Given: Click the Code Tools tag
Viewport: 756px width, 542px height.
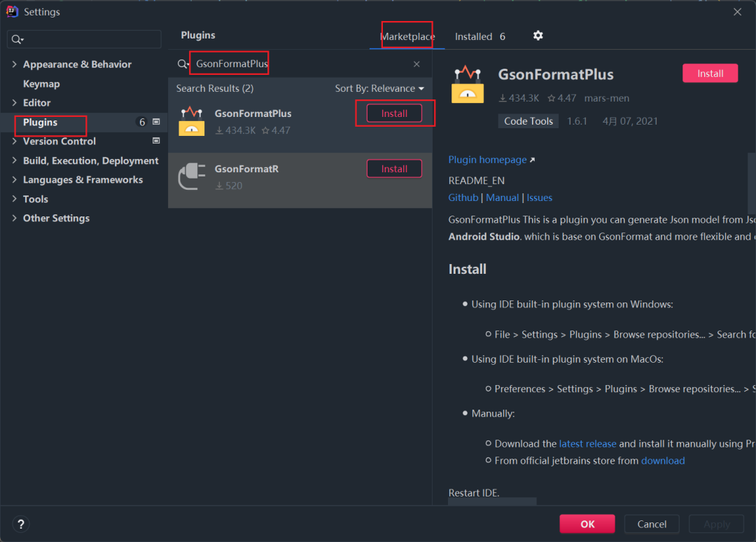Looking at the screenshot, I should (528, 121).
